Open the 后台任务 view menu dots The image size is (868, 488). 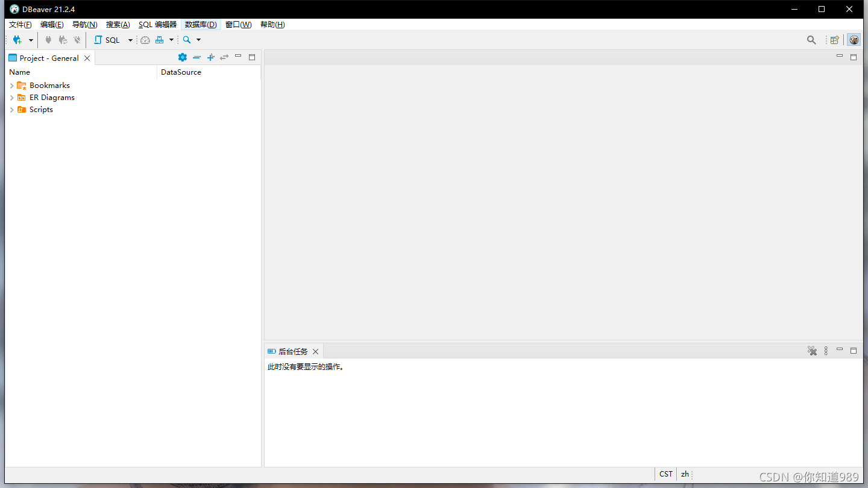[x=826, y=351]
